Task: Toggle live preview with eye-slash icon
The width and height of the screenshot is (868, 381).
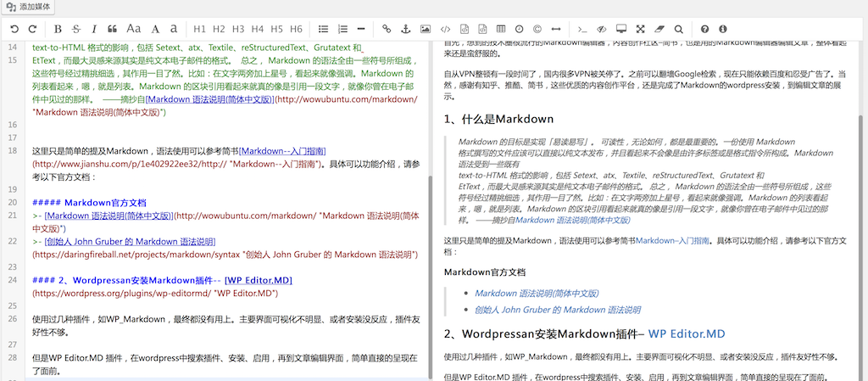Action: [602, 29]
